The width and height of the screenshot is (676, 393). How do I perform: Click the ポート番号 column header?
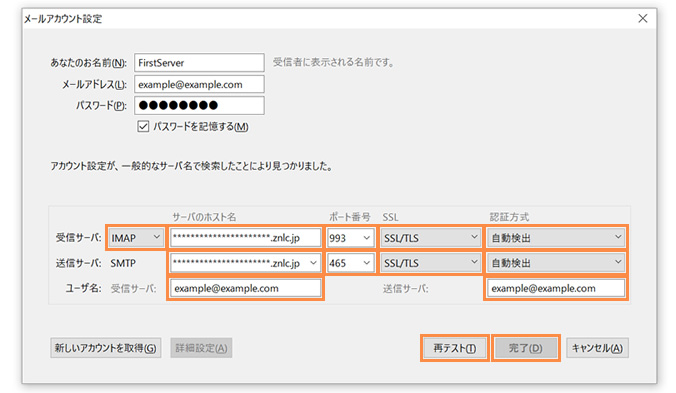click(x=350, y=217)
